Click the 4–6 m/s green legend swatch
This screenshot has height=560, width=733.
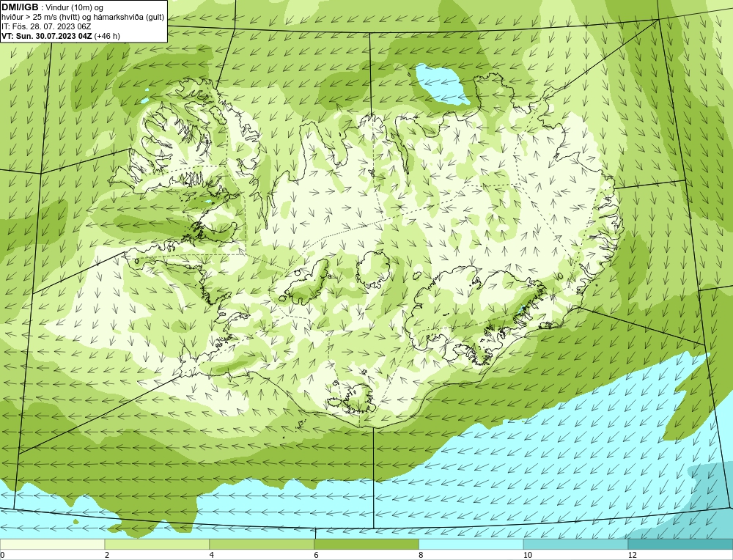[x=262, y=545]
